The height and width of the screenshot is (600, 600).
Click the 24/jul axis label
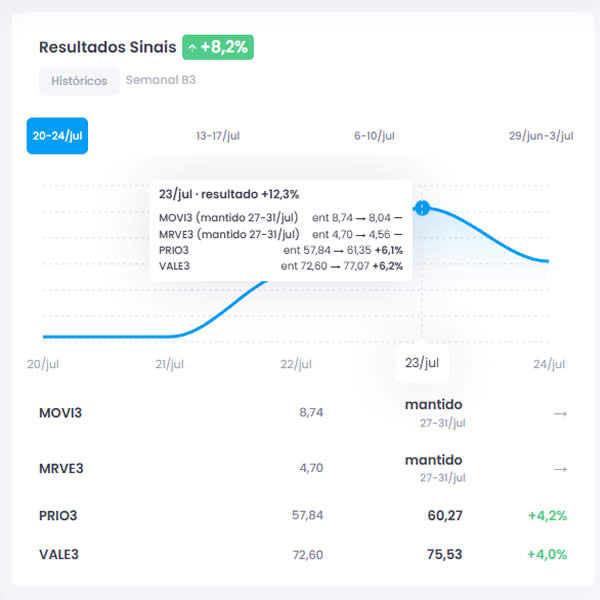click(549, 364)
